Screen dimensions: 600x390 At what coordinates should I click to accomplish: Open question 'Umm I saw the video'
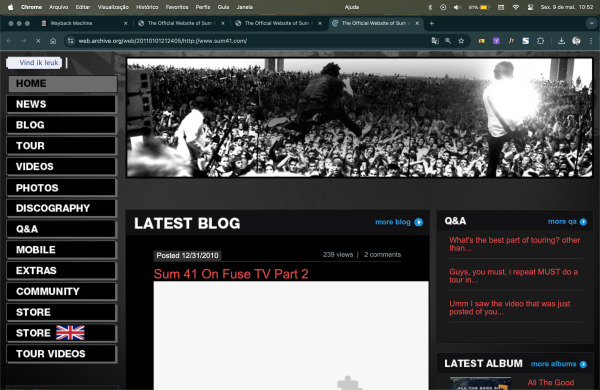point(510,308)
